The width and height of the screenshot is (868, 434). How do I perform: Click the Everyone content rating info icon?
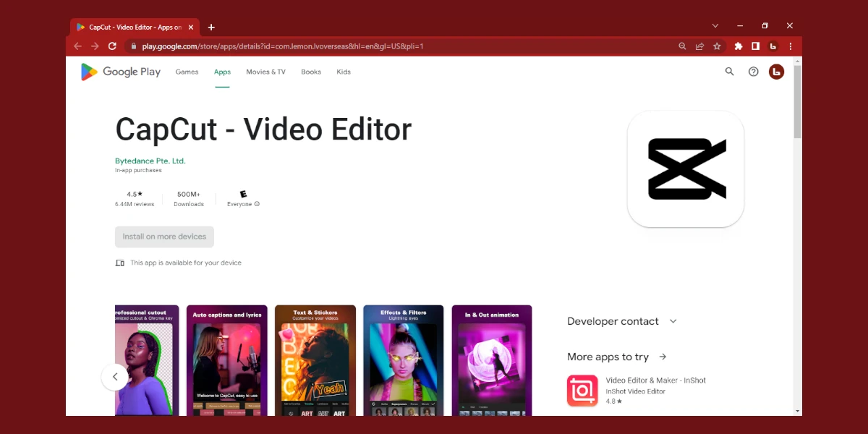pyautogui.click(x=257, y=204)
